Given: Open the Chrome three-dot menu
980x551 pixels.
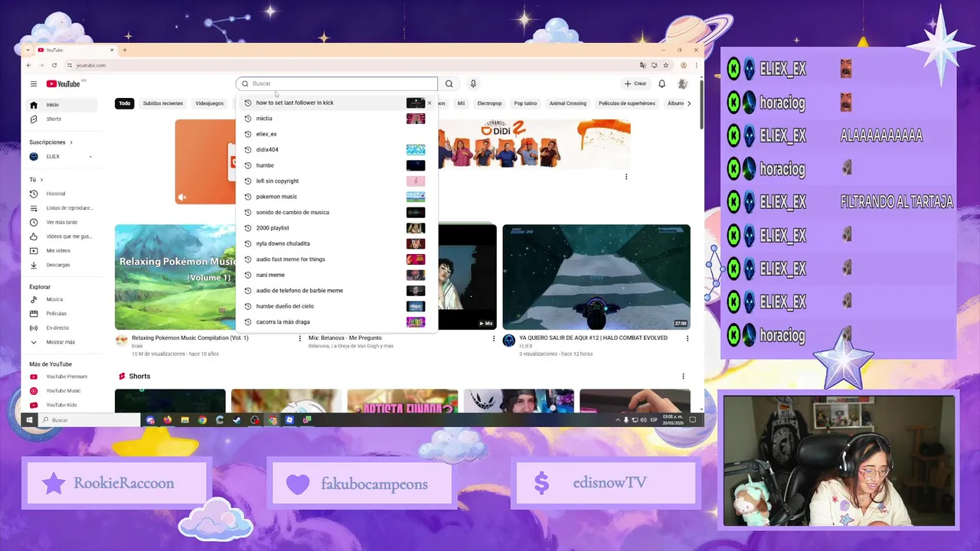Looking at the screenshot, I should coord(695,65).
